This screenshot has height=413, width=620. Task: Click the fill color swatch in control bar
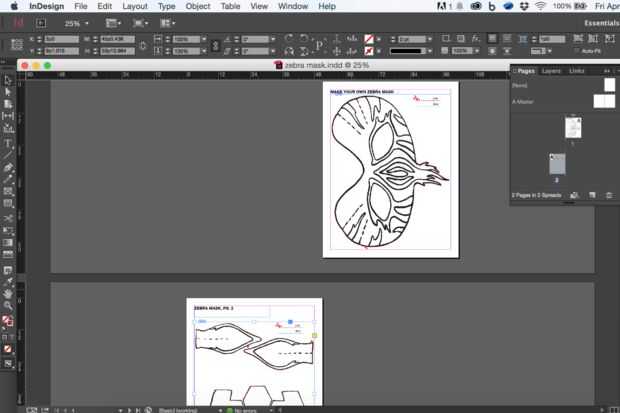click(x=369, y=39)
